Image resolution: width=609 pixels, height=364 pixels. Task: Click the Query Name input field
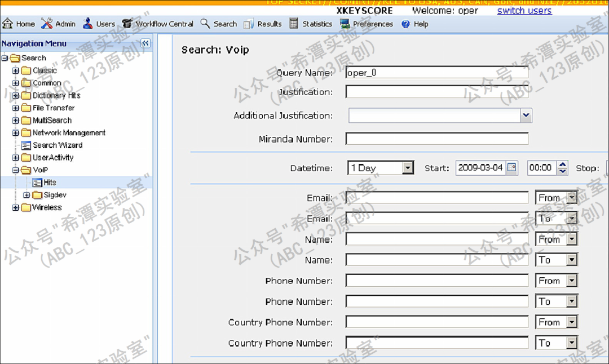click(x=437, y=73)
